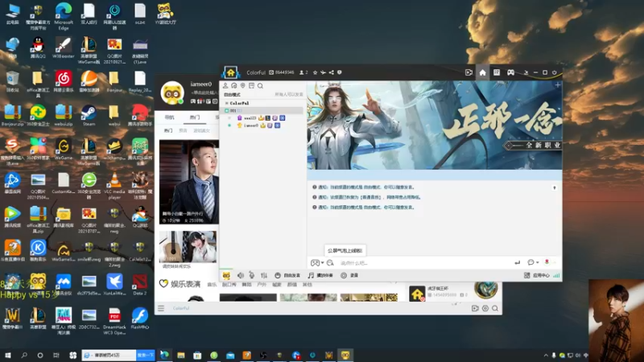Click the location pin icon above channel tree
This screenshot has width=644, height=362.
pos(243,86)
